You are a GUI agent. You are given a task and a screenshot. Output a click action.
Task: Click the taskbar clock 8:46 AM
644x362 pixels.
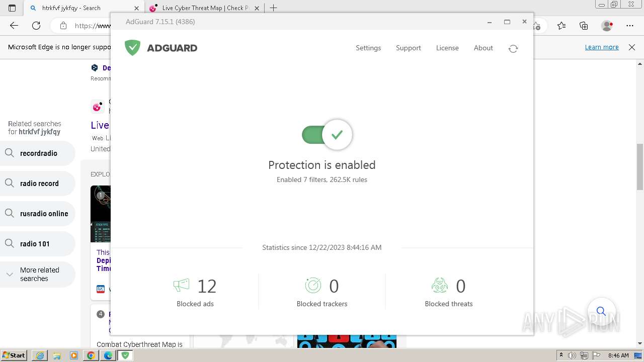[x=618, y=355]
